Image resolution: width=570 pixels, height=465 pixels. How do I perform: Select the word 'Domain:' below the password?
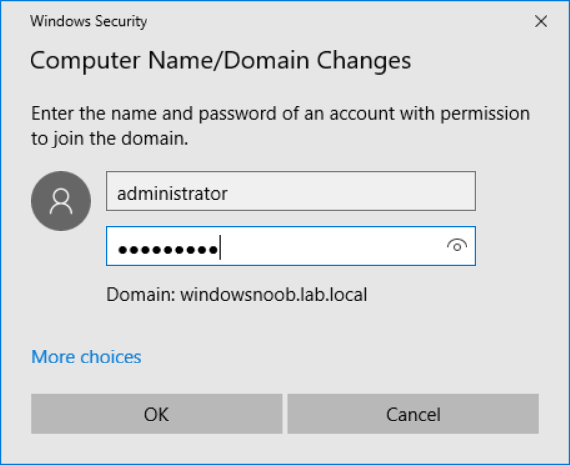141,294
